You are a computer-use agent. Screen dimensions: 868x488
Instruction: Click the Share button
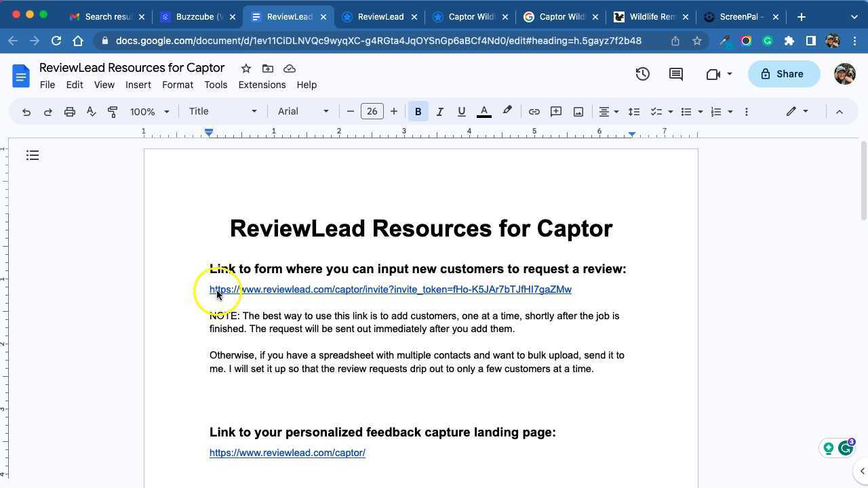[x=782, y=74]
